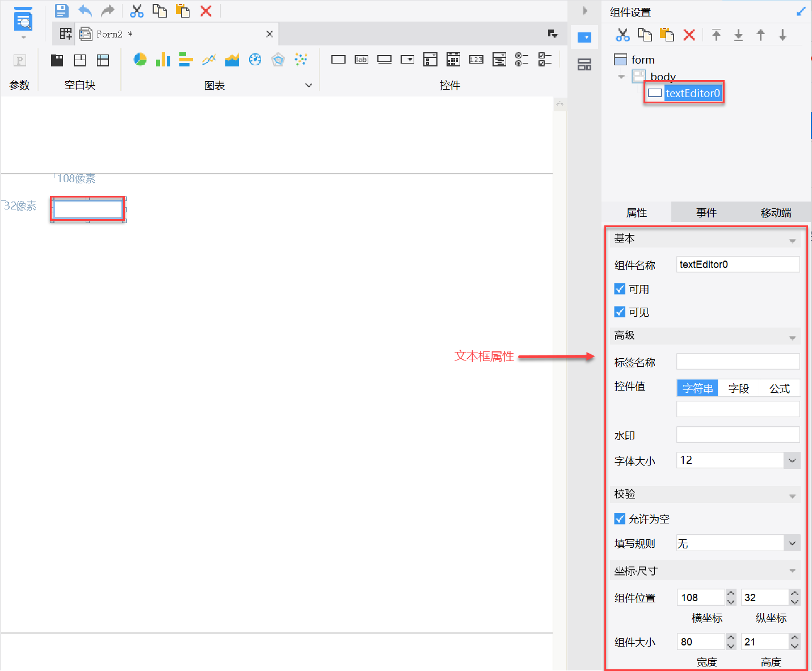Toggle the 可见 checkbox

[x=620, y=312]
